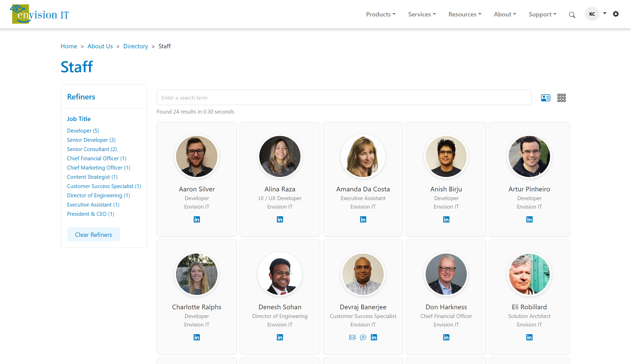Open Artur Pinheiro's LinkedIn icon
This screenshot has width=631, height=364.
tap(529, 219)
